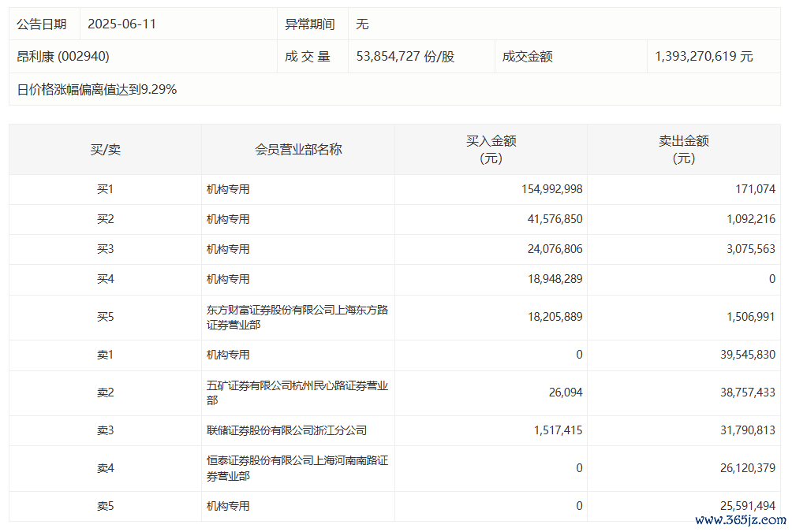This screenshot has height=532, width=792.
Task: Select trade volume 53,854,727 份/股
Action: point(405,57)
